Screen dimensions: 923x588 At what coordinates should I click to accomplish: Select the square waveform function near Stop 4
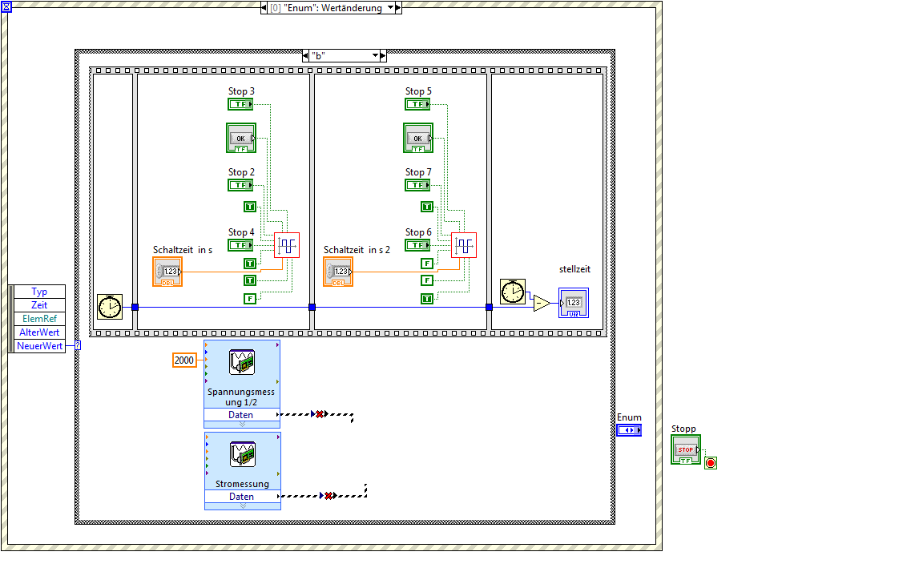287,245
